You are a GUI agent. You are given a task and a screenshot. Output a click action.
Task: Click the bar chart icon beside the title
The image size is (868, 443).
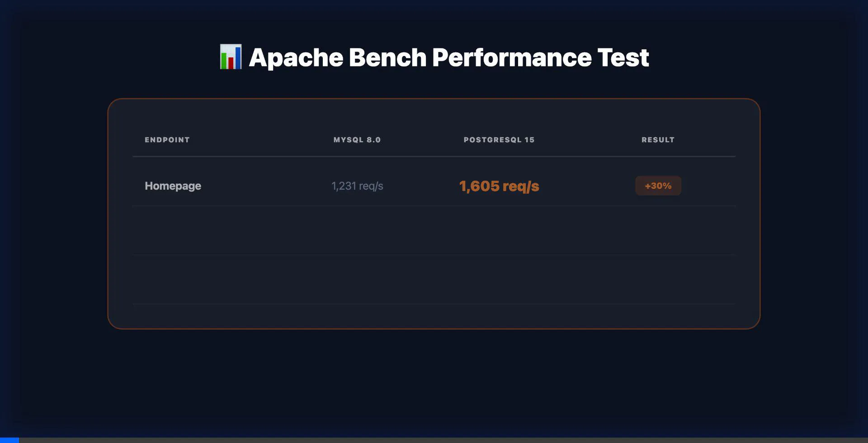click(x=231, y=57)
